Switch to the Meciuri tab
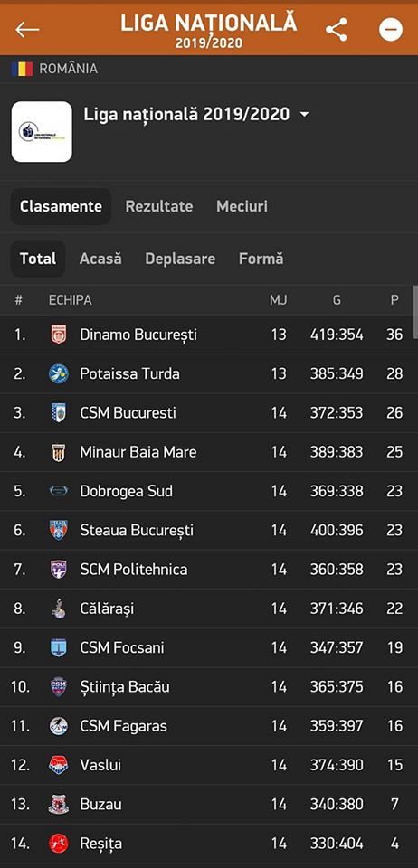This screenshot has height=868, width=418. click(242, 206)
